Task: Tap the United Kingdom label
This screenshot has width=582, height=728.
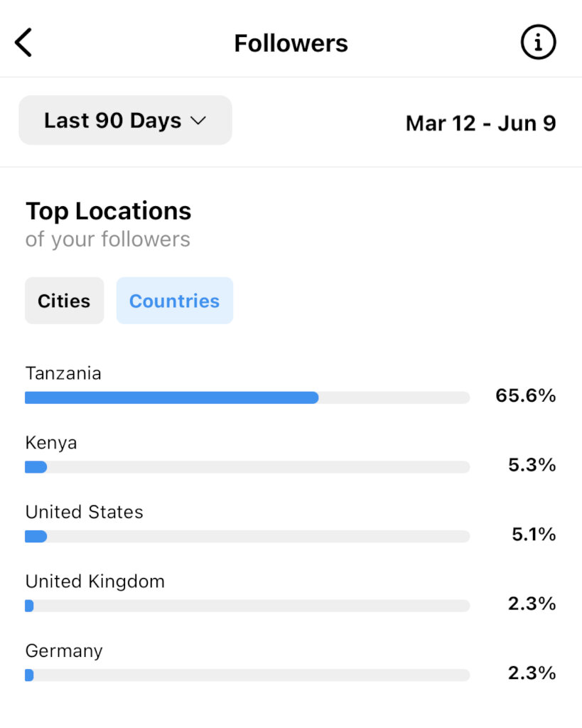Action: coord(95,582)
